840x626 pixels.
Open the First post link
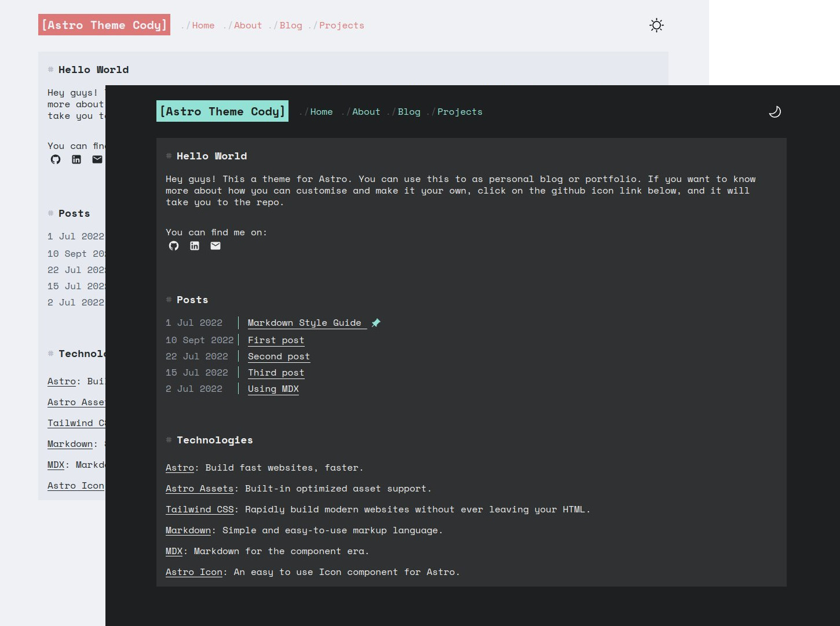[x=276, y=340]
